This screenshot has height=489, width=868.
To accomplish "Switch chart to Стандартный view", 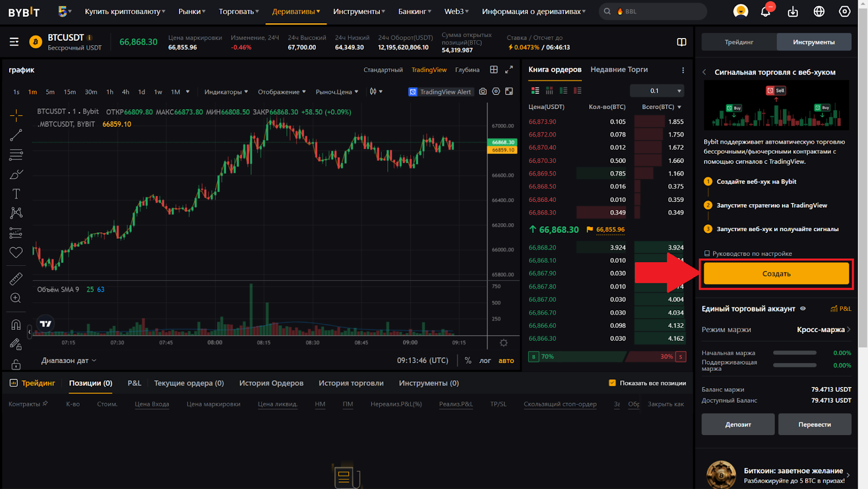I will 383,69.
